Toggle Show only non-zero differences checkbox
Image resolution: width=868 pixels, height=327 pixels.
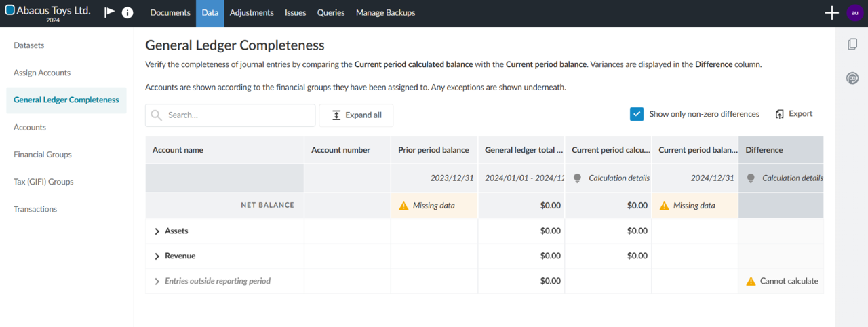637,114
